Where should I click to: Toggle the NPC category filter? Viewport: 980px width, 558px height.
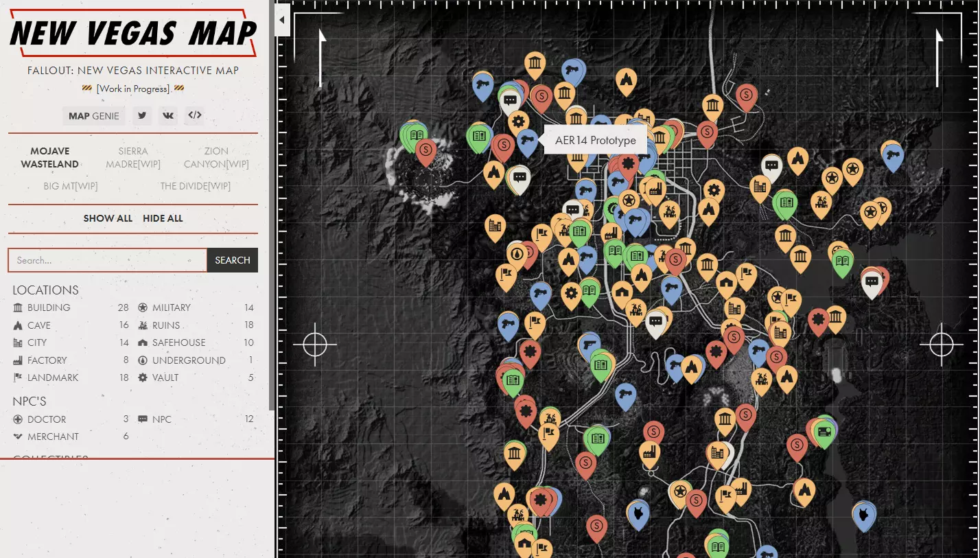196,419
